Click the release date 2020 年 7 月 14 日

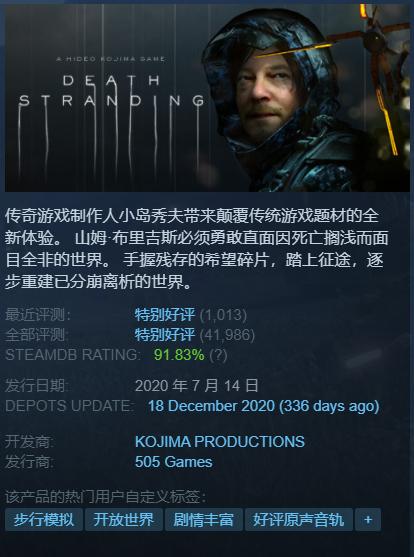click(197, 386)
